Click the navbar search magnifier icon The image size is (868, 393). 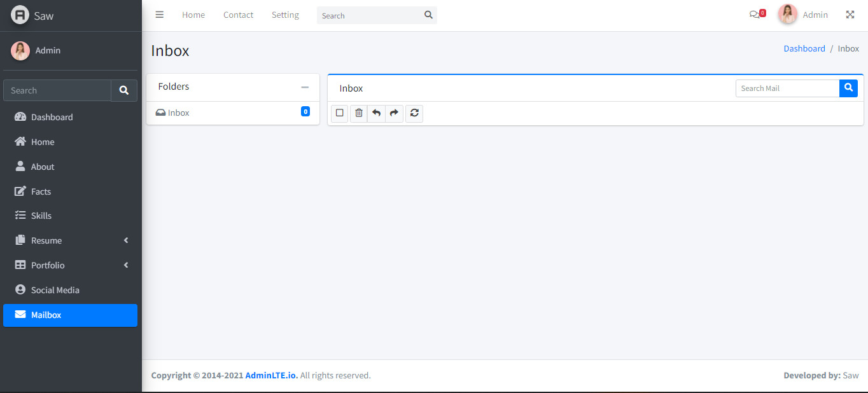(429, 15)
